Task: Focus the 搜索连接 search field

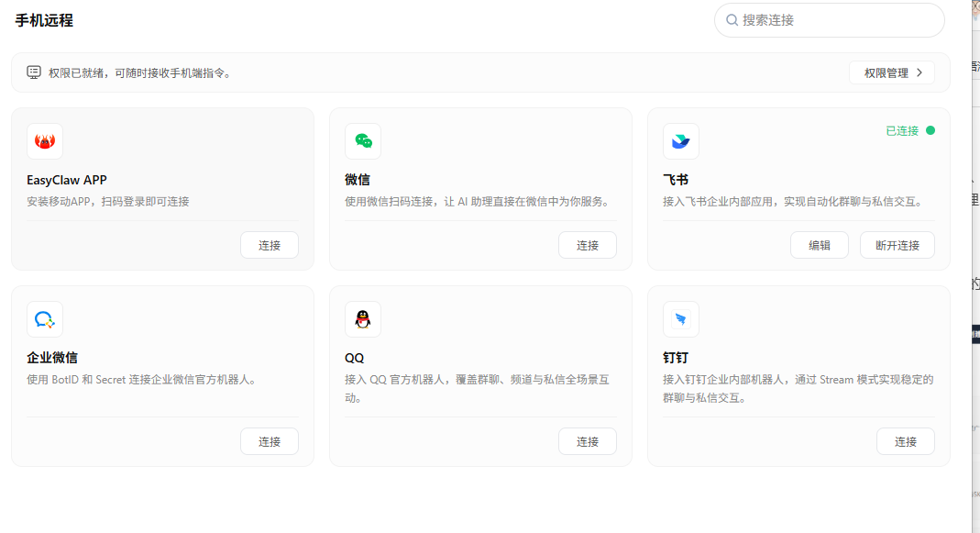Action: [x=830, y=20]
